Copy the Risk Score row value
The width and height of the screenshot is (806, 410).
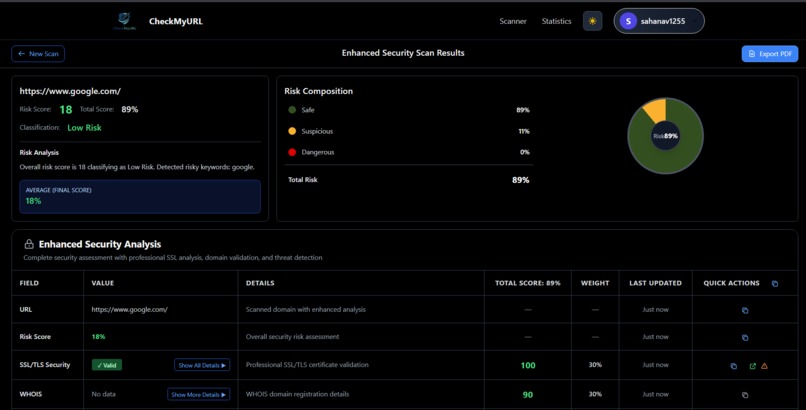click(745, 338)
